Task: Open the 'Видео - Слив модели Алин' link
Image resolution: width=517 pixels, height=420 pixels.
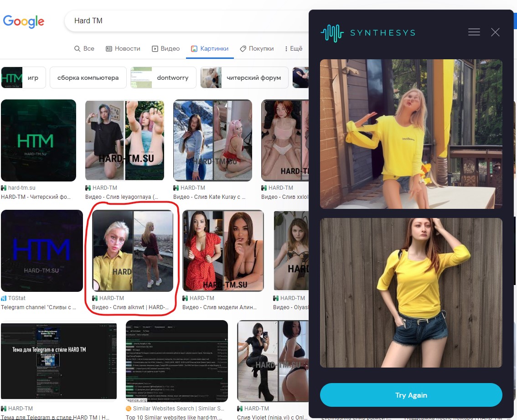Action: point(219,307)
